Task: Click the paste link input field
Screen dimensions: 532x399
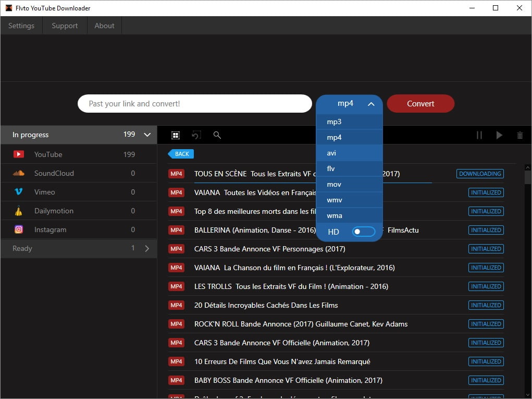Action: (195, 104)
